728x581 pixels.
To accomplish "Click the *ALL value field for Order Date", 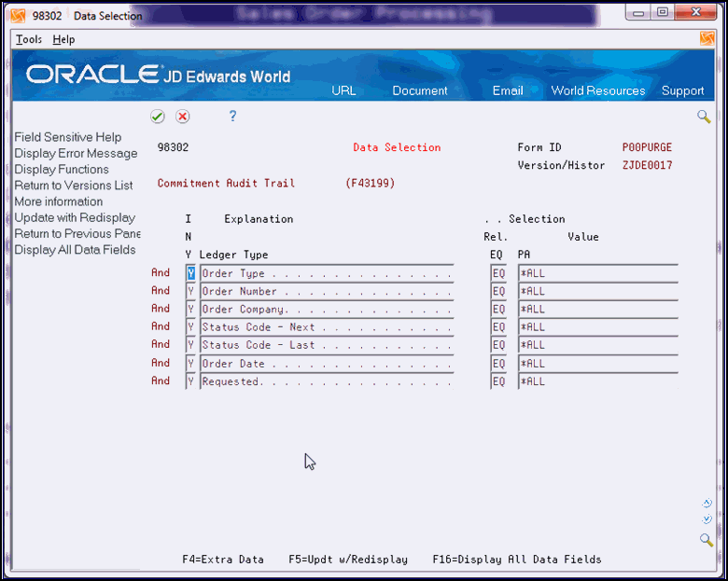I will coord(598,364).
